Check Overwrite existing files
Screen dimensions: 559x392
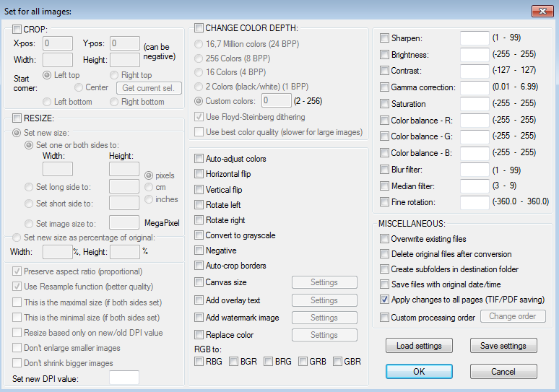click(384, 238)
